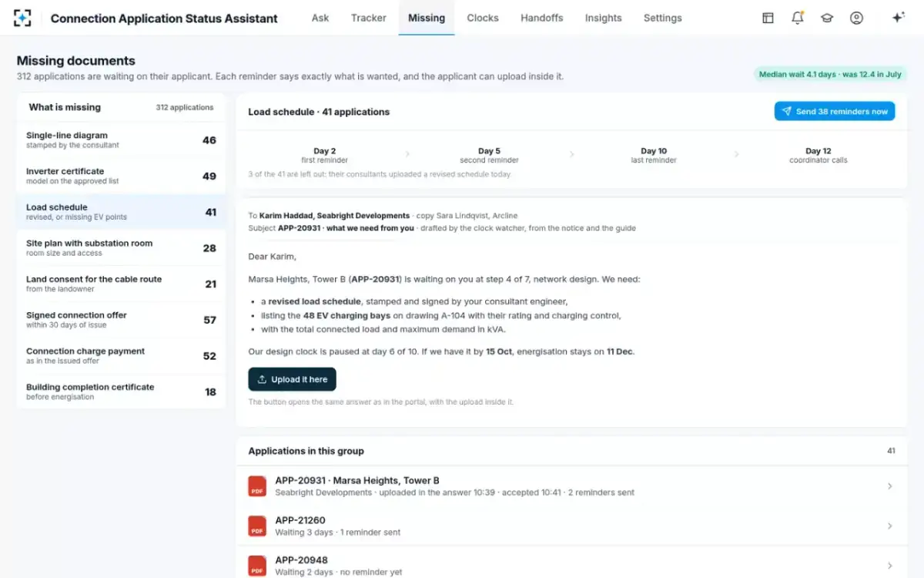Click the Day 2 first reminder step
This screenshot has width=924, height=578.
coord(325,155)
